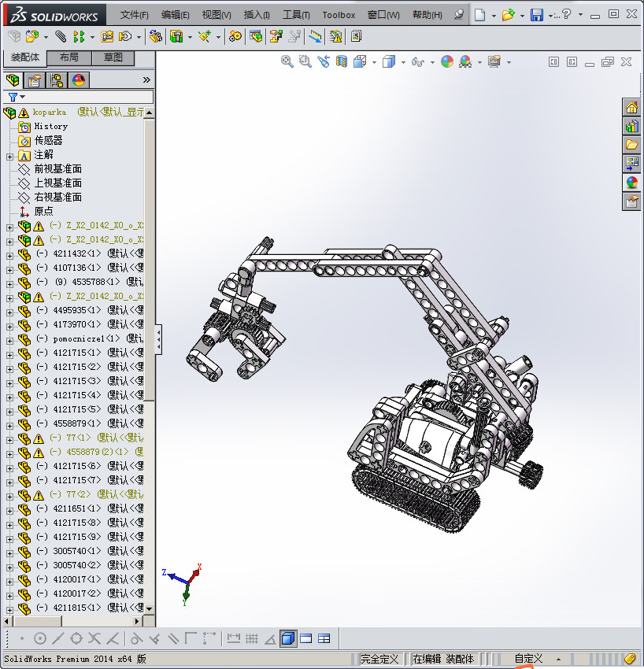Click Edit Appearance color ball icon
This screenshot has width=644, height=669.
(x=447, y=62)
